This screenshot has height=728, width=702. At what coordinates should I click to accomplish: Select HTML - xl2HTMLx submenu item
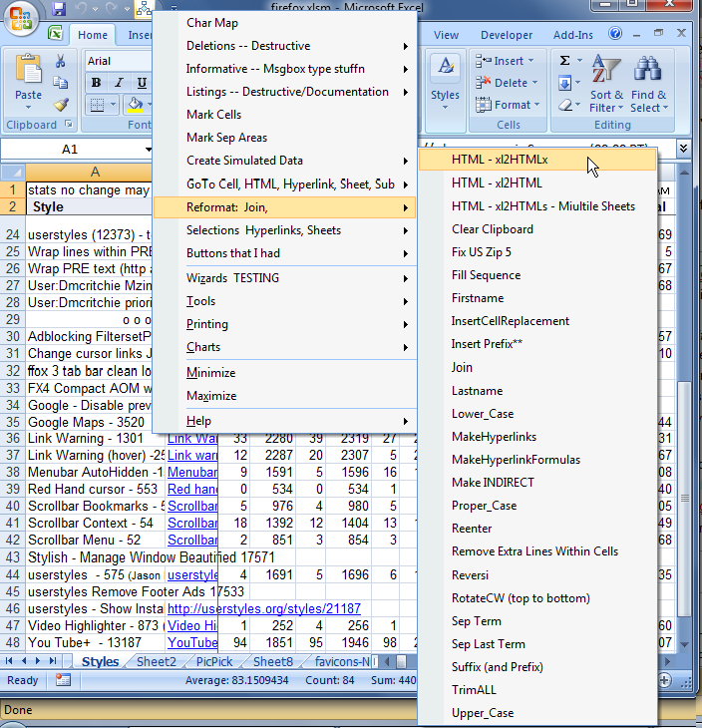[x=537, y=160]
